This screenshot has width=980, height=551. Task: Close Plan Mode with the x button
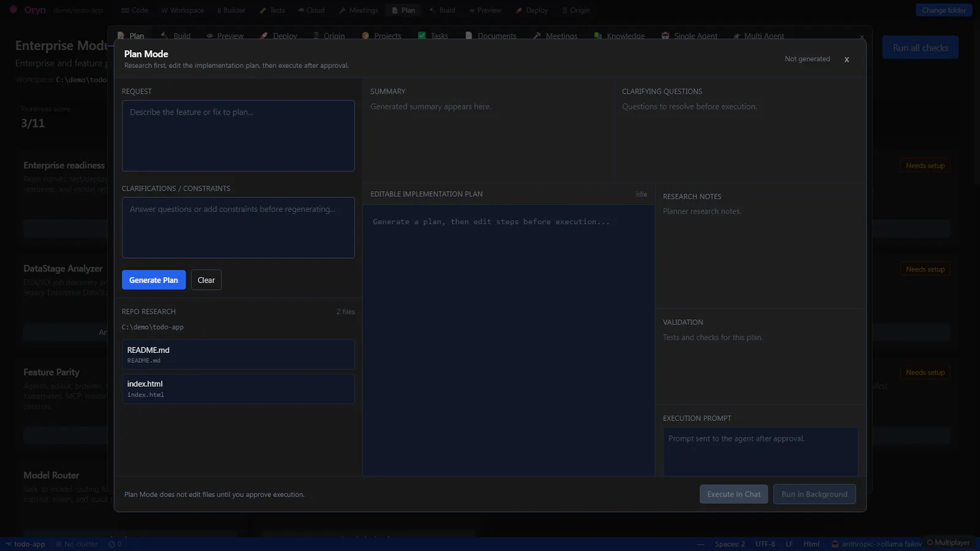pyautogui.click(x=846, y=59)
